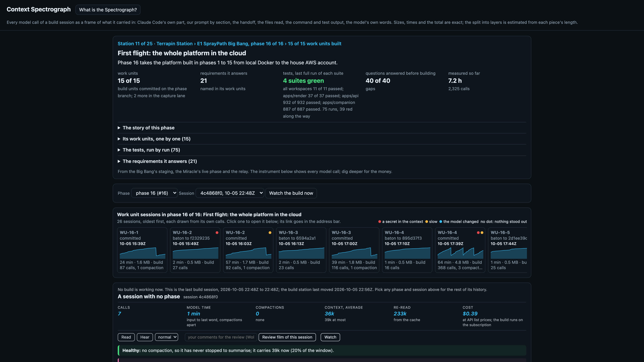Click the CONTEXT, AVERAGE value '36k'
The image size is (644, 362).
(x=329, y=314)
